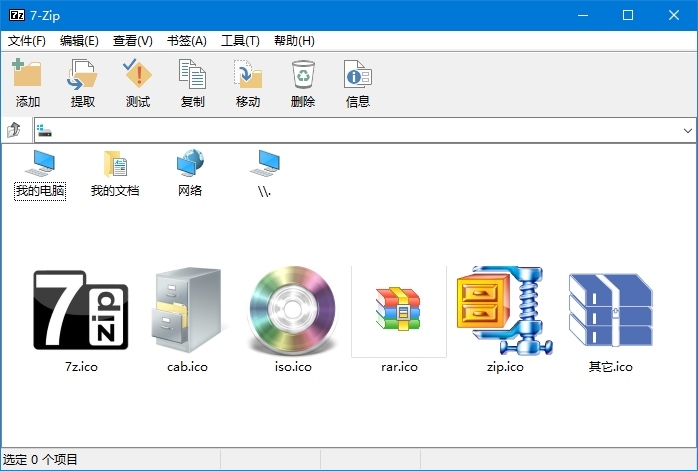Click the up-folder arrow beside address bar
Screen dimensions: 698x471
click(x=14, y=130)
